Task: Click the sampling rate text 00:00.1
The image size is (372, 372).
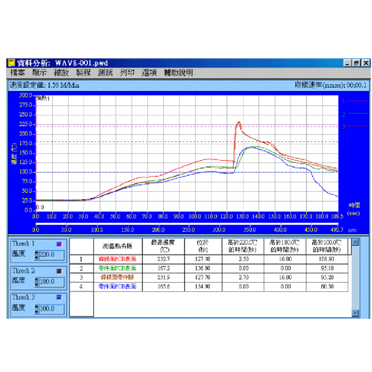Action: coord(330,85)
